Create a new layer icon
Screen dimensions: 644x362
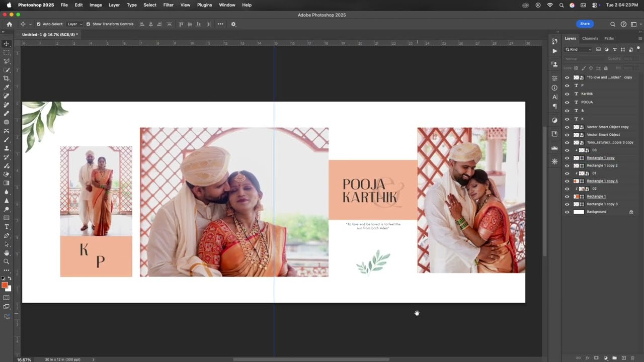623,358
